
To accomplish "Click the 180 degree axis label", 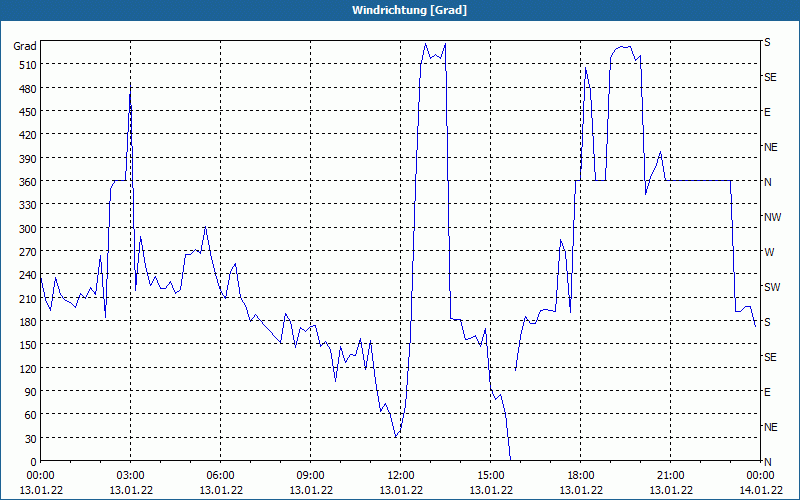I will pyautogui.click(x=28, y=322).
